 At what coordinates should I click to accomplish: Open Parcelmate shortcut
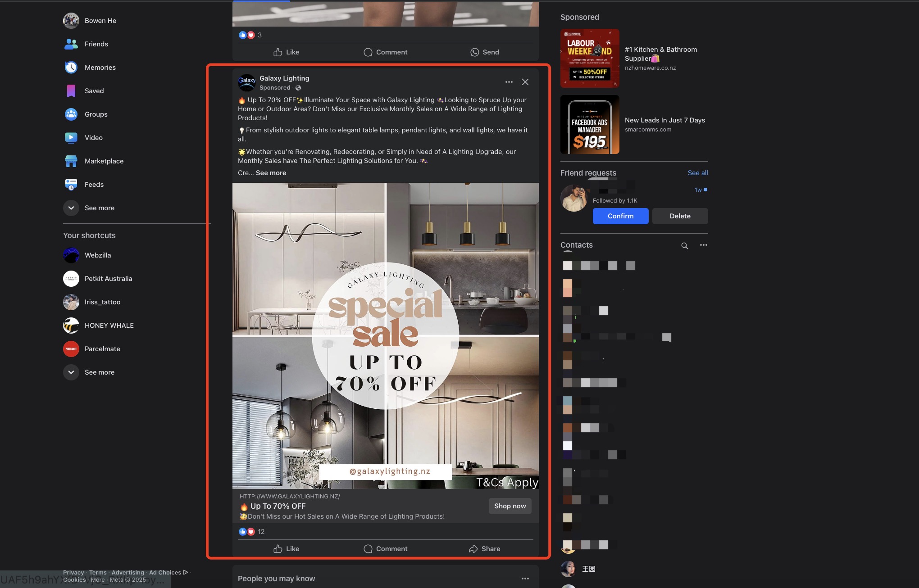click(92, 349)
